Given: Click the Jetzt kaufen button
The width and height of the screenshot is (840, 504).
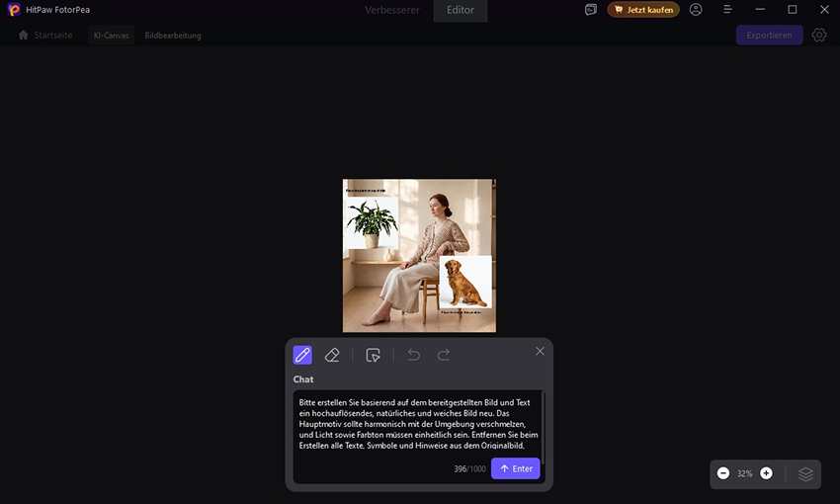Looking at the screenshot, I should coord(643,10).
